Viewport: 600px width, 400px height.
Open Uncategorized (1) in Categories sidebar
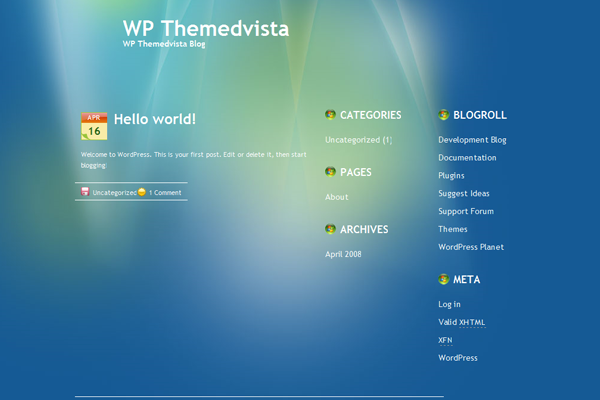coord(359,140)
